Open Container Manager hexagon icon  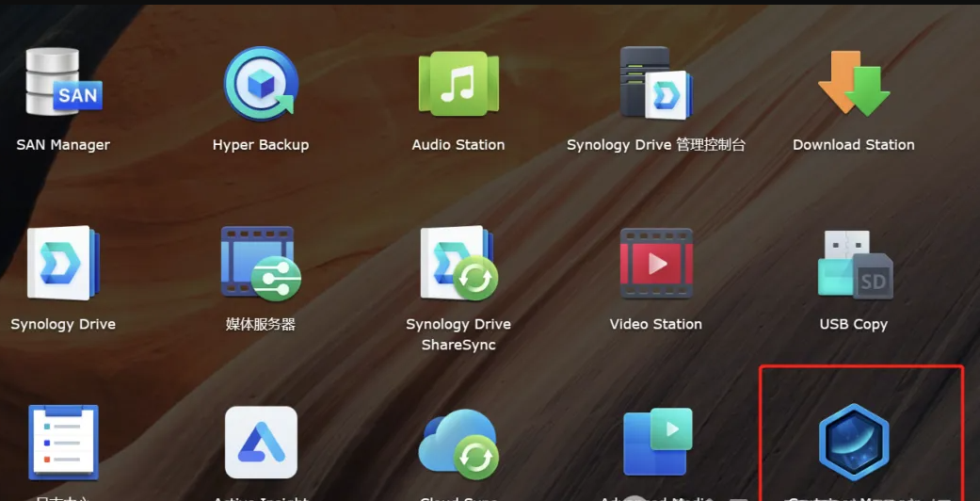[854, 442]
